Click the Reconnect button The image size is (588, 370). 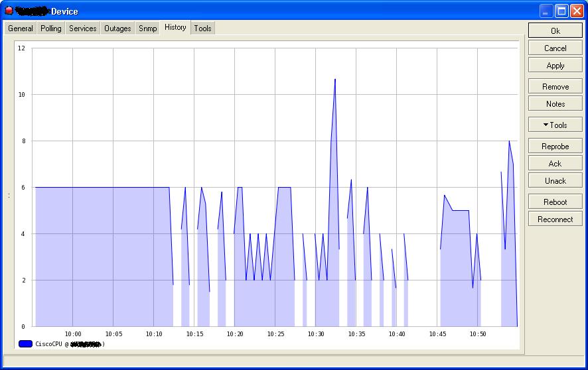555,219
